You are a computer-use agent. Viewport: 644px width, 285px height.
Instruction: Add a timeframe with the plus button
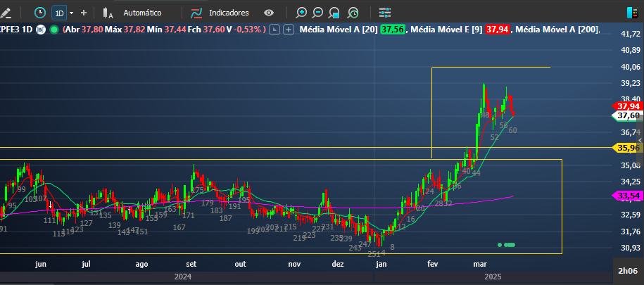coord(84,13)
